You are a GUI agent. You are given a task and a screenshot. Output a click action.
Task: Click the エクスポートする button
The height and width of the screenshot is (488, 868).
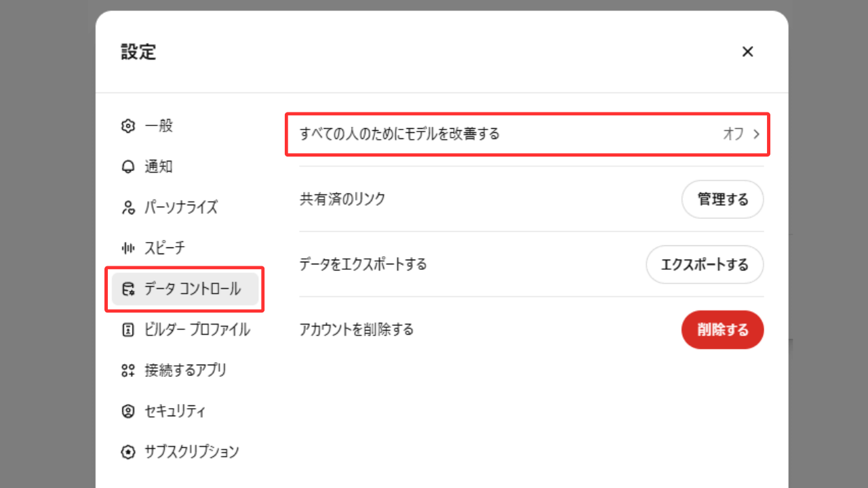[x=705, y=264]
